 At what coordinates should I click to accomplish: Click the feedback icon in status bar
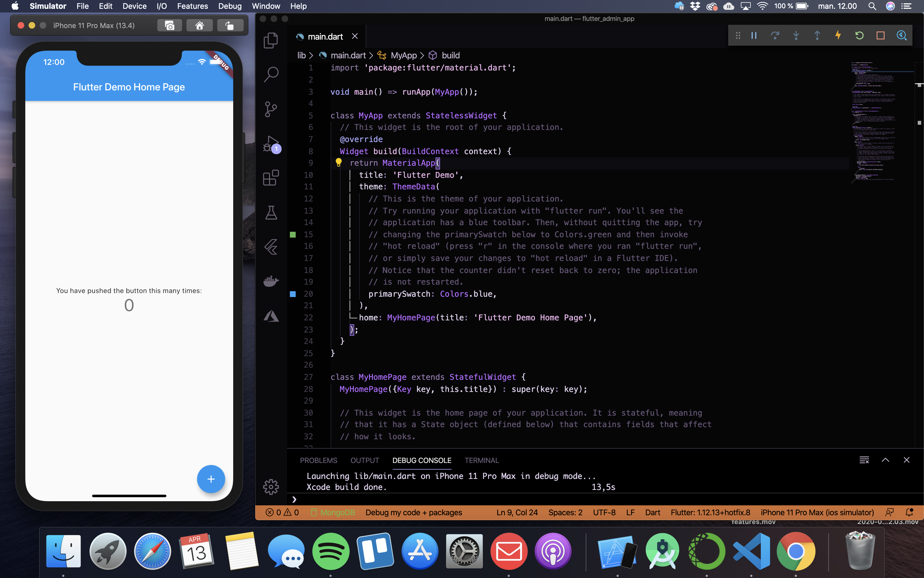pyautogui.click(x=889, y=512)
